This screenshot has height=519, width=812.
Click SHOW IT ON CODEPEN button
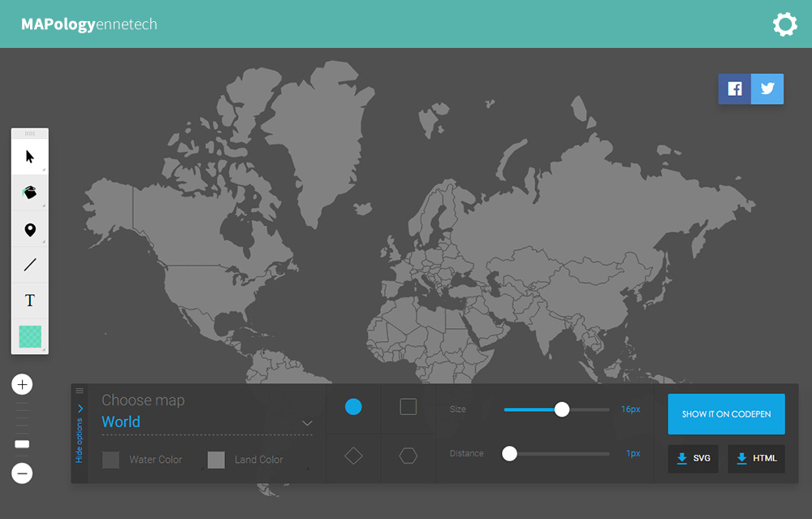click(726, 414)
